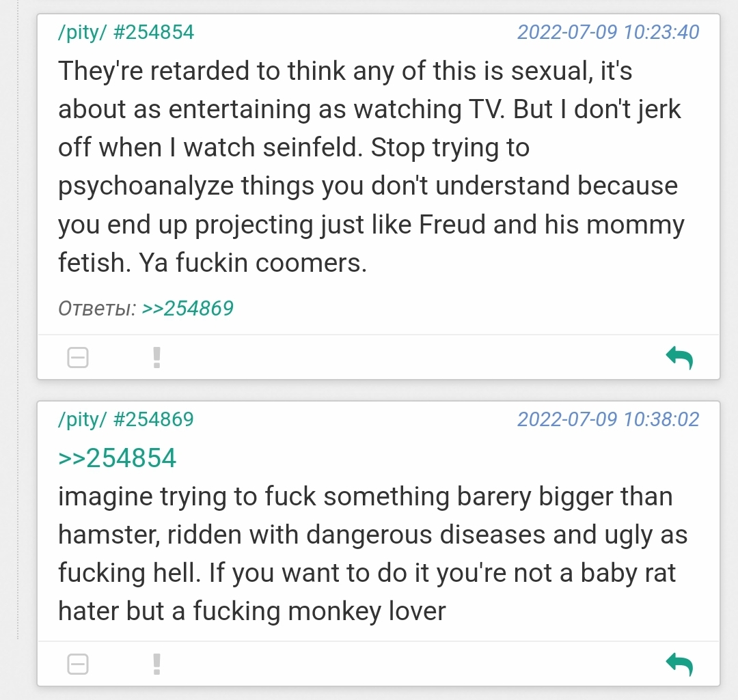This screenshot has width=738, height=700.
Task: Follow the >>254869 reply link
Action: click(188, 309)
